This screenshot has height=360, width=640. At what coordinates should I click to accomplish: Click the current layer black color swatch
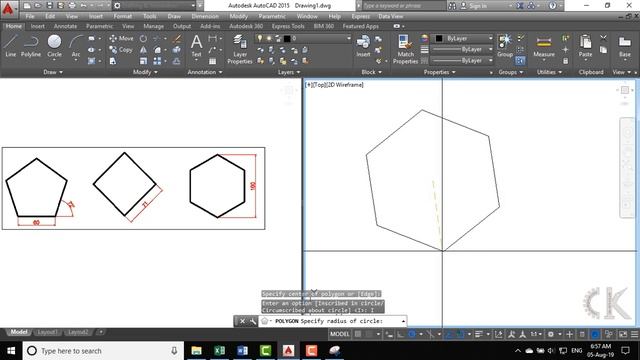287,38
